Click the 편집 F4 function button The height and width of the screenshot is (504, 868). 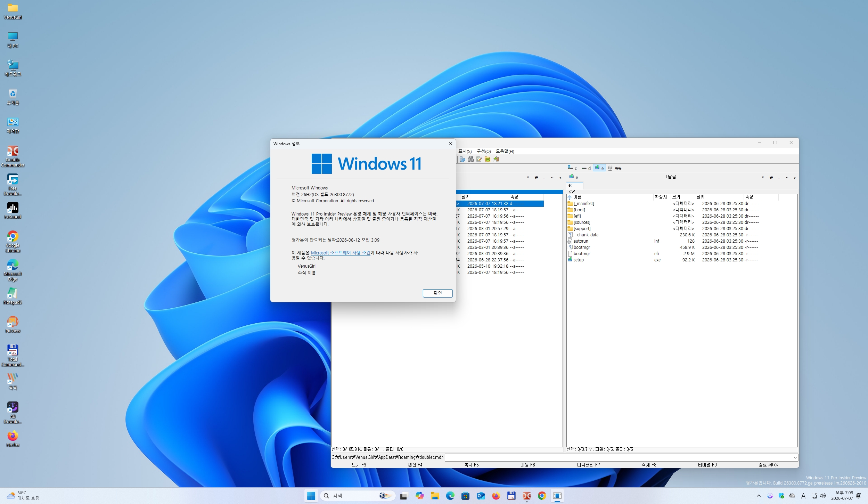pyautogui.click(x=415, y=465)
